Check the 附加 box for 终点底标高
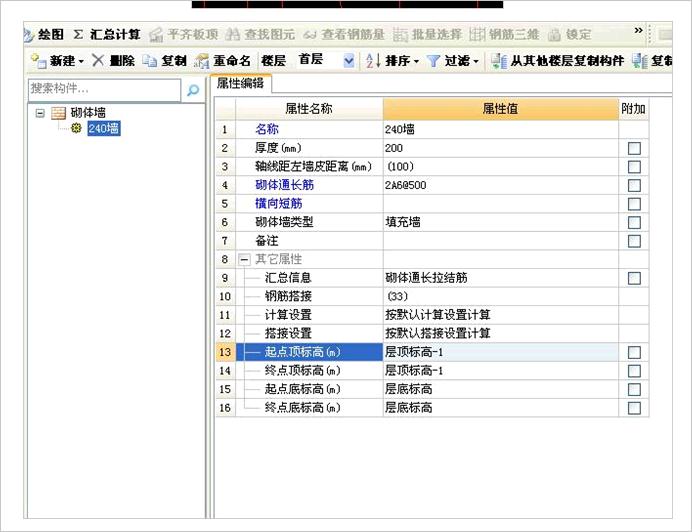Viewport: 692px width, 532px height. [x=634, y=408]
